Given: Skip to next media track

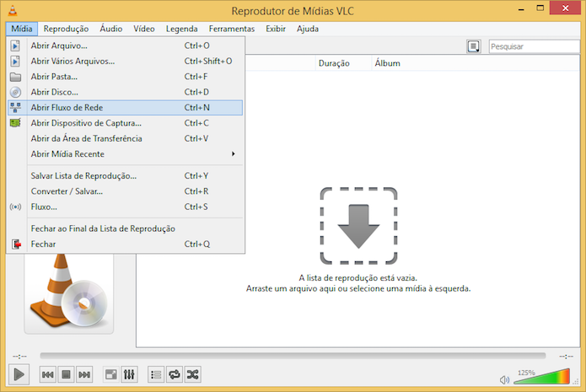Looking at the screenshot, I should tap(84, 374).
